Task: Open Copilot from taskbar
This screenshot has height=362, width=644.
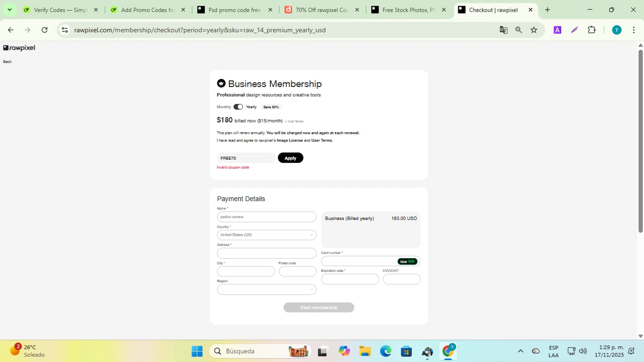Action: click(x=344, y=351)
